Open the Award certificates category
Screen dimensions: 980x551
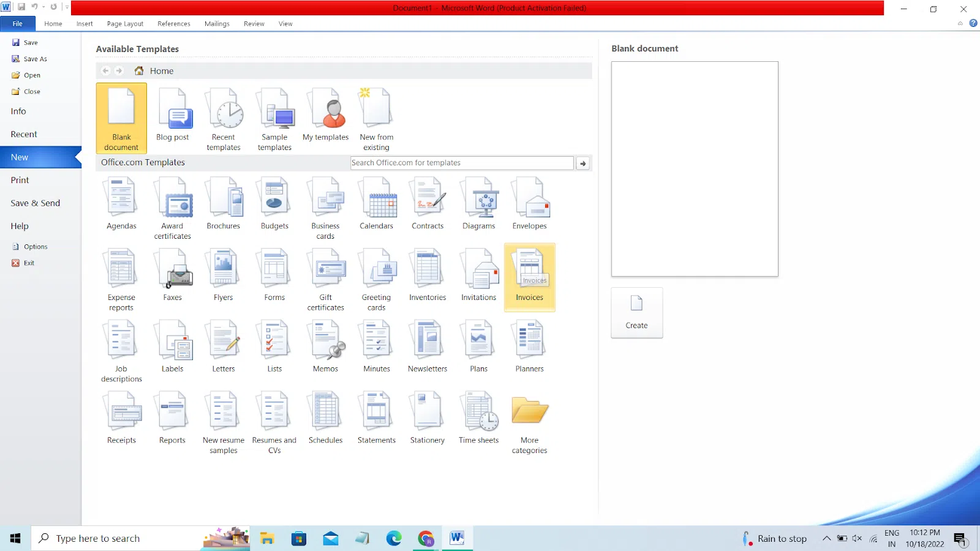[173, 208]
